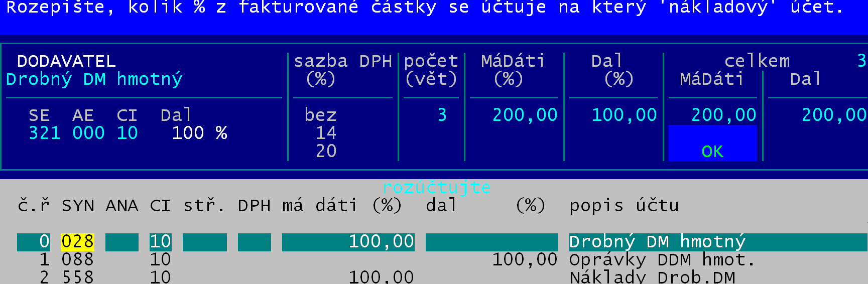Click the 'celkem' header
Image resolution: width=868 pixels, height=284 pixels.
(x=757, y=61)
